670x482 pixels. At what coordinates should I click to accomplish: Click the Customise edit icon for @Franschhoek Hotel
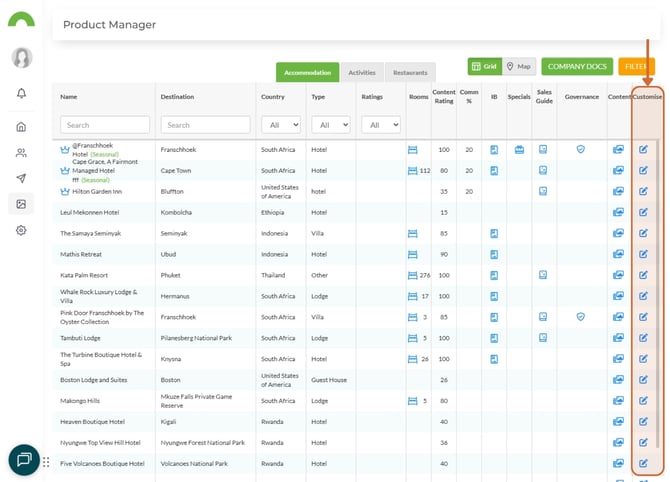point(643,150)
